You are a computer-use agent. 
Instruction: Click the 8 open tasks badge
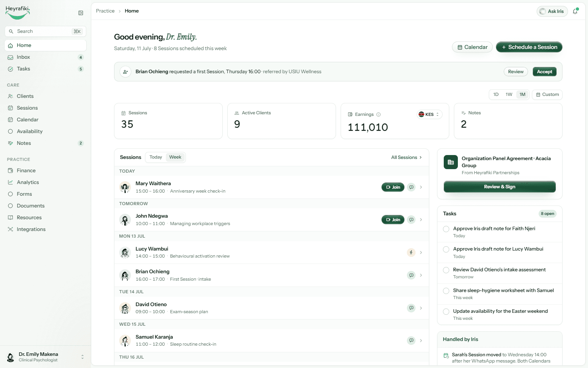(x=547, y=214)
